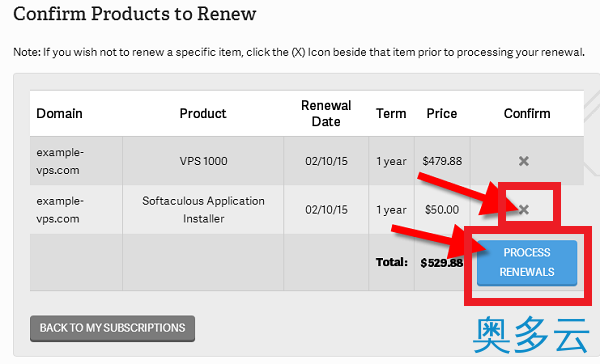
Task: Click the $50.00 price cell
Action: pyautogui.click(x=442, y=210)
